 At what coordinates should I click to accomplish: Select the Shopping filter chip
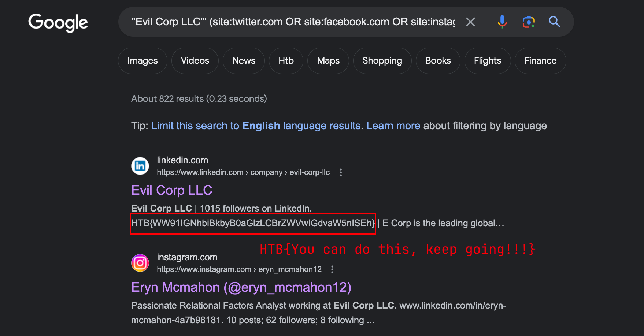click(x=382, y=61)
